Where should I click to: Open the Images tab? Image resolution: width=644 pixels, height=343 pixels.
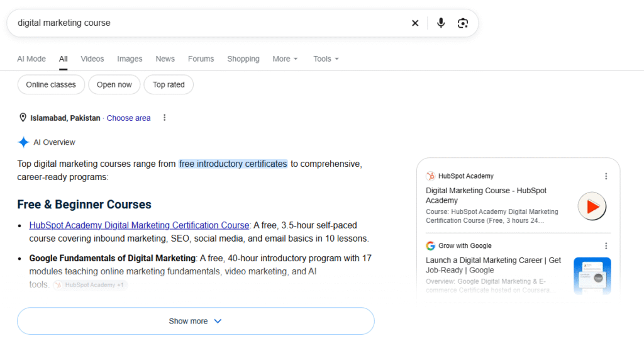tap(130, 59)
